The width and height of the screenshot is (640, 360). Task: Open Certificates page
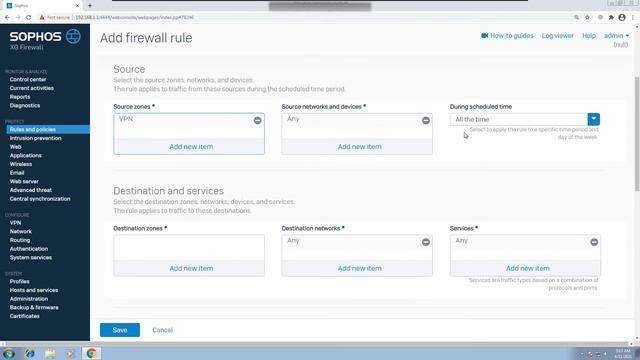tap(25, 316)
